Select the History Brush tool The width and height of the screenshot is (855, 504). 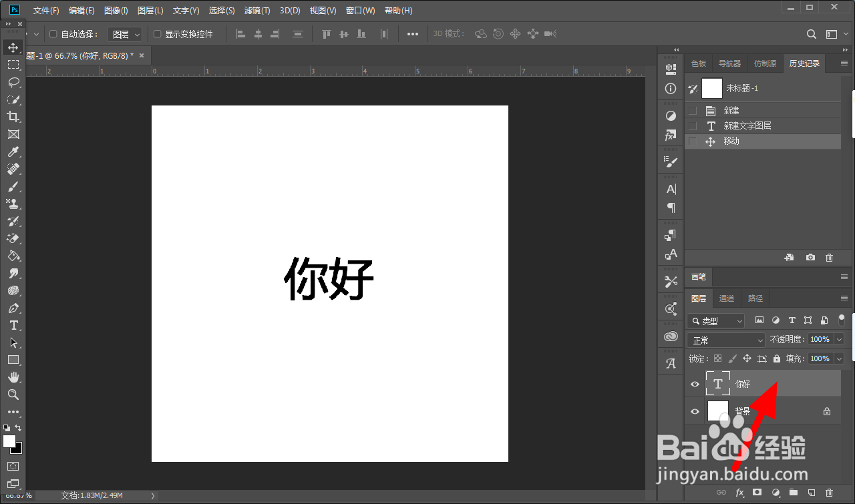(x=13, y=222)
